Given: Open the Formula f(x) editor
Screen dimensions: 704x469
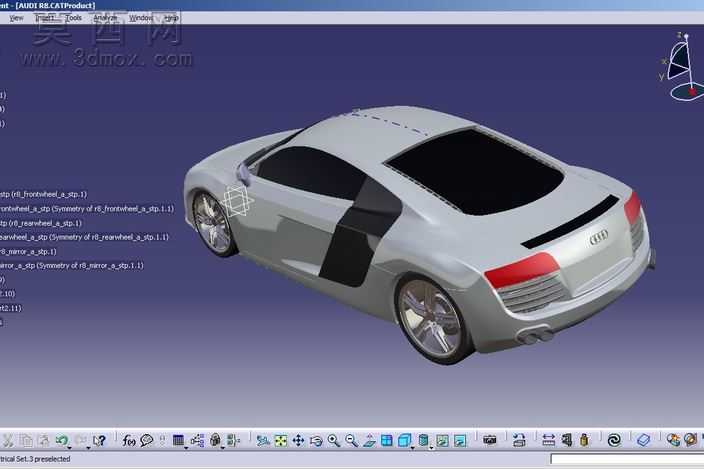Looking at the screenshot, I should (129, 441).
